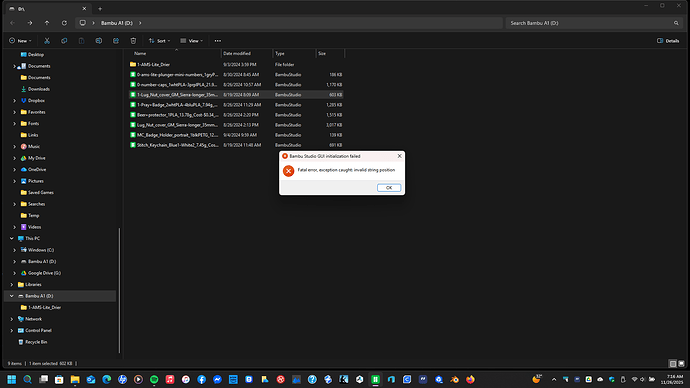
Task: Toggle the Details pane button
Action: tap(668, 40)
